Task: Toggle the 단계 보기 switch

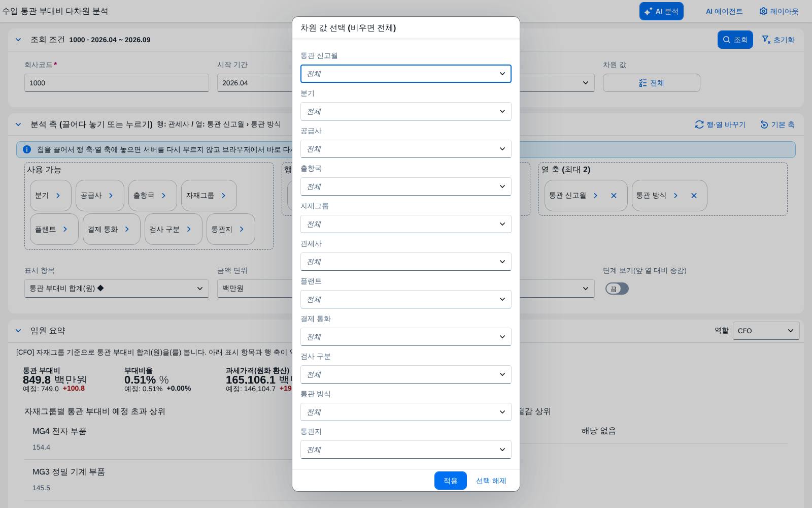Action: pos(617,289)
